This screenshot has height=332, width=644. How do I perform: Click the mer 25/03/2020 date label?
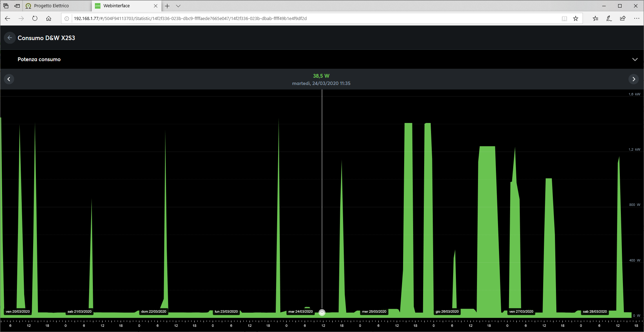[x=374, y=312]
